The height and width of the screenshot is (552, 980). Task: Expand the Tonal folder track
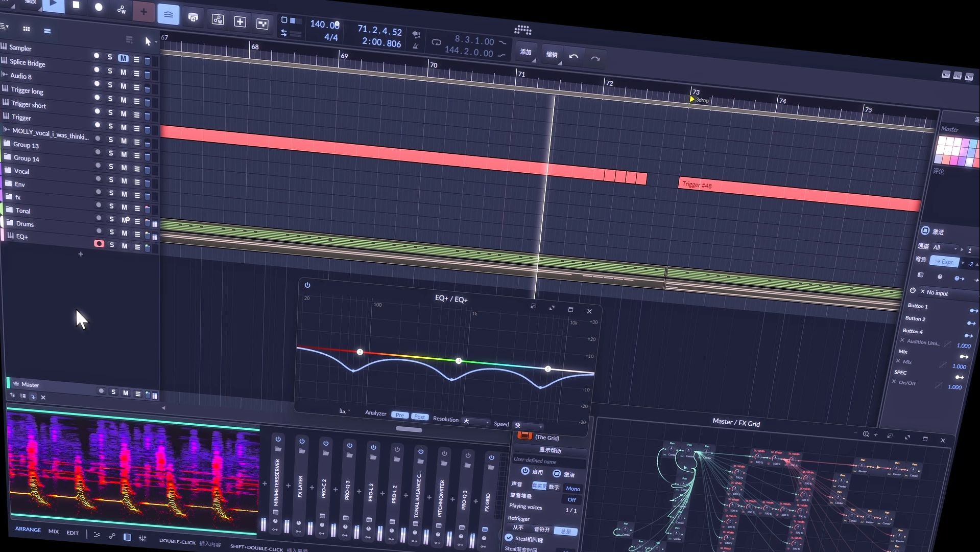click(9, 209)
